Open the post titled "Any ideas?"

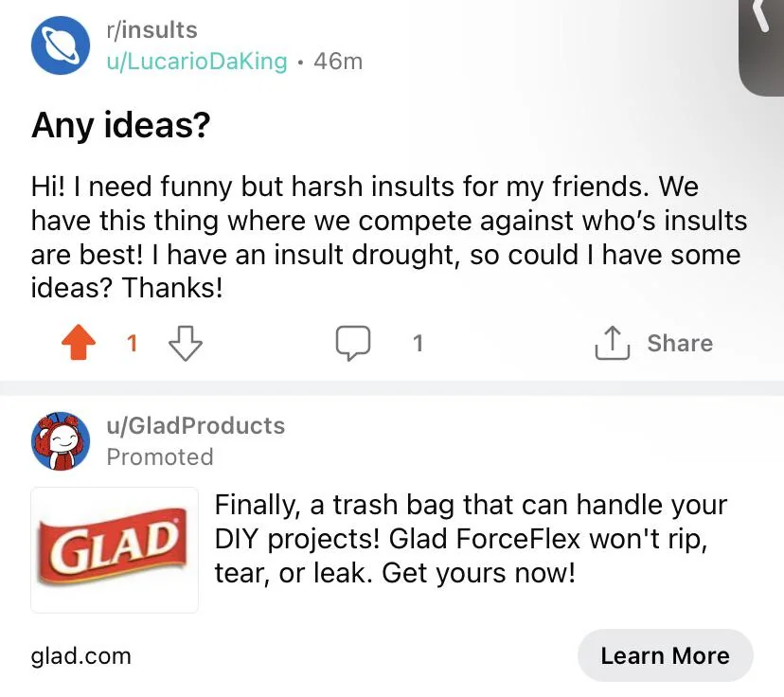[120, 124]
